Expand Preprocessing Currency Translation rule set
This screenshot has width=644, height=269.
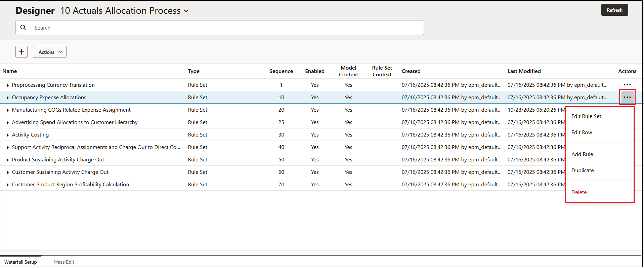[7, 85]
